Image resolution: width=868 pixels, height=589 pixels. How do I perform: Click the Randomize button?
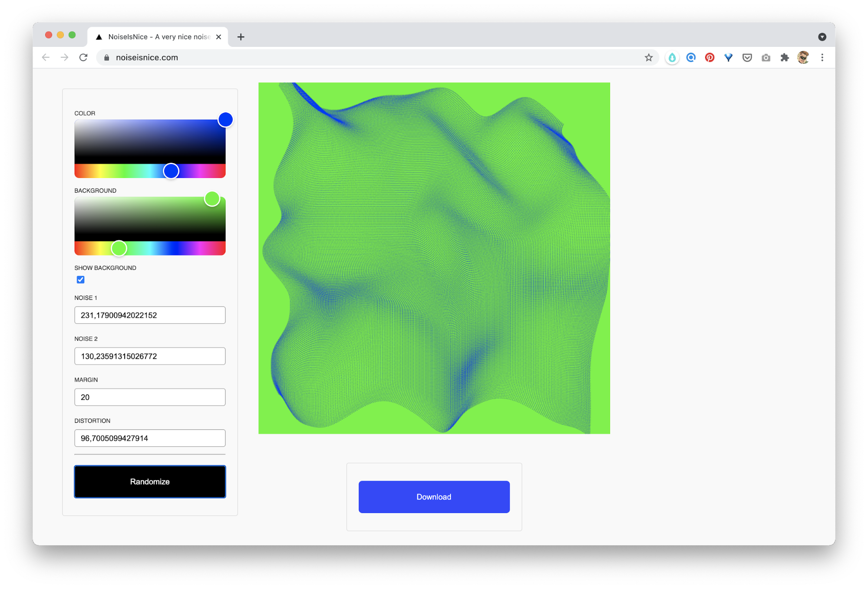(x=150, y=481)
